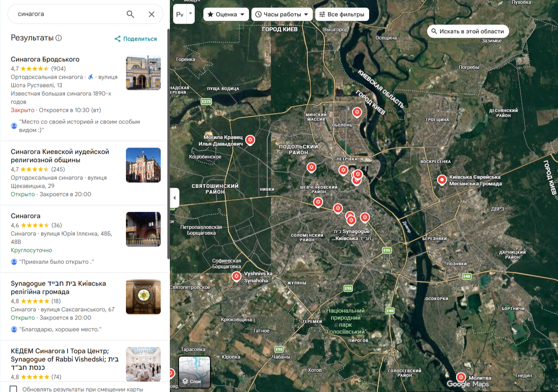Expand the Оценка rating filter
The height and width of the screenshot is (392, 558).
226,14
